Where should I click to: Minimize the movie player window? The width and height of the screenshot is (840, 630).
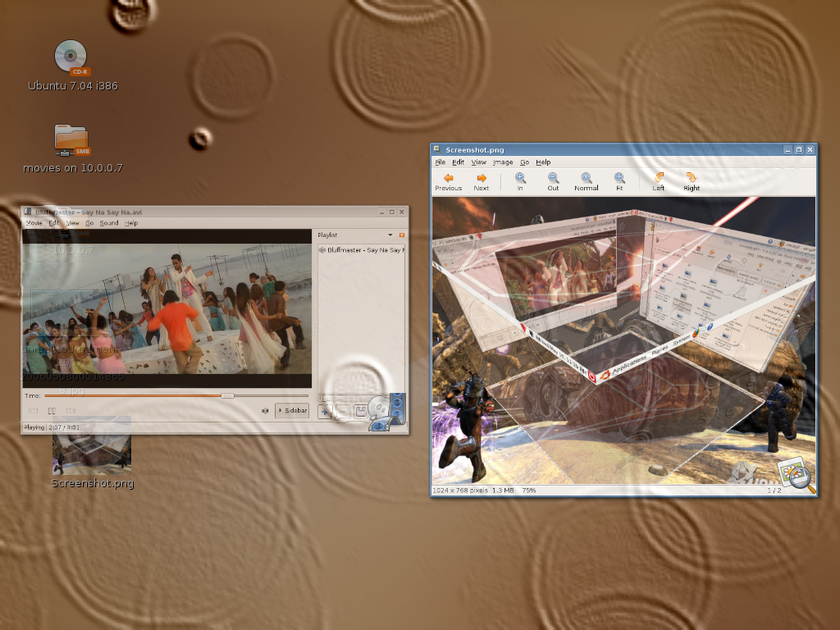[381, 212]
